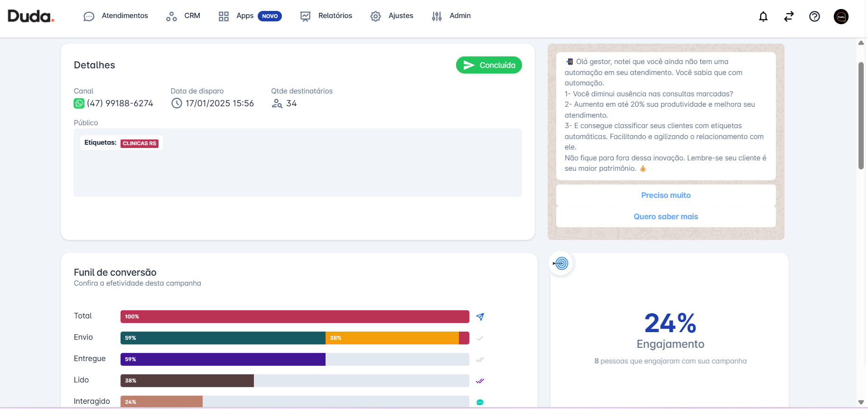Click the swap arrows icon

point(789,17)
